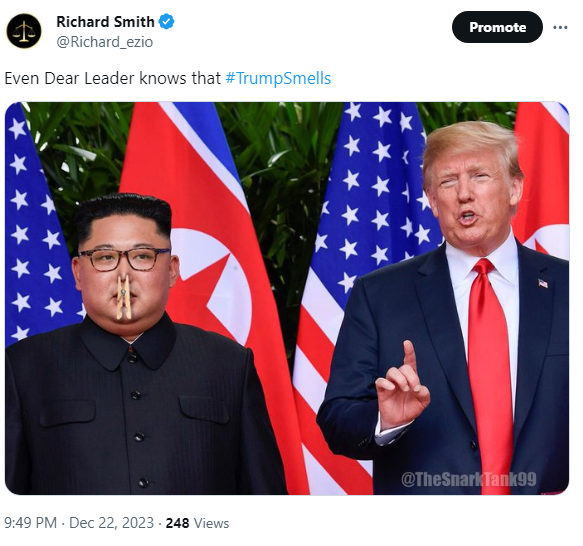This screenshot has width=583, height=546.
Task: Click the Promote button
Action: pos(497,27)
